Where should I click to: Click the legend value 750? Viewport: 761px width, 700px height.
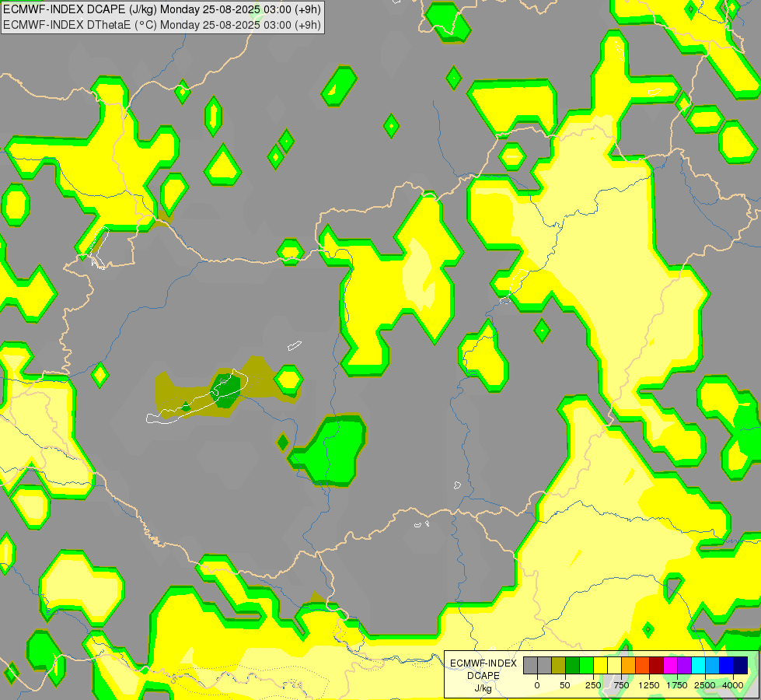coord(621,685)
